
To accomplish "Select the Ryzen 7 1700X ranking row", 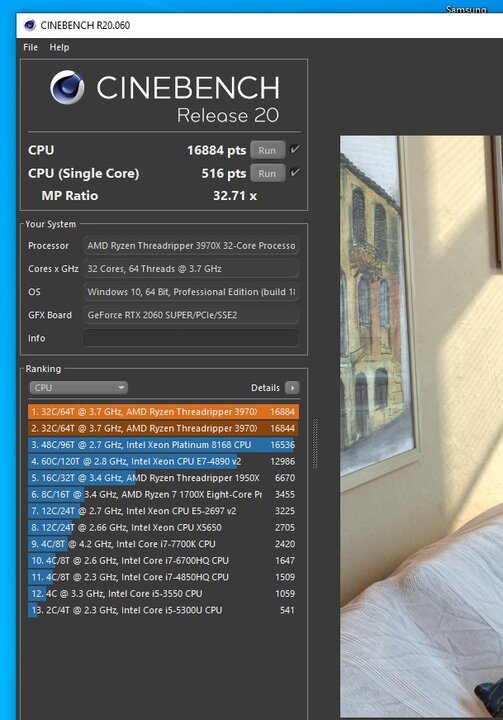I will [163, 495].
